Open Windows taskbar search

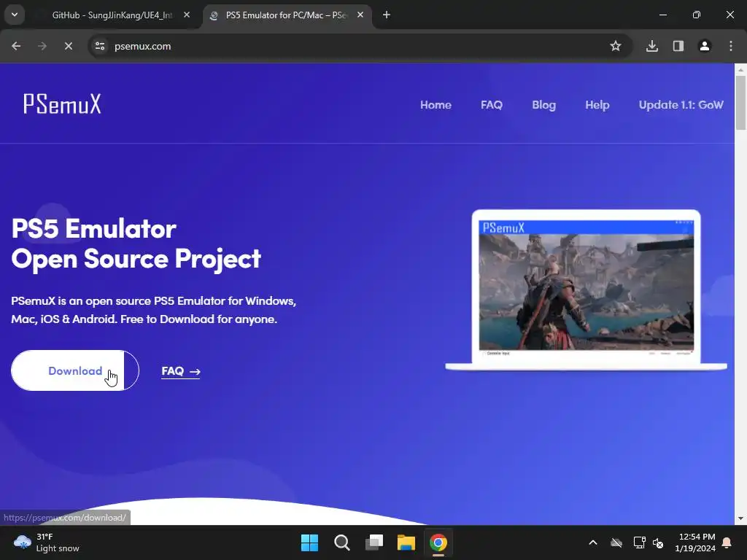pos(342,542)
